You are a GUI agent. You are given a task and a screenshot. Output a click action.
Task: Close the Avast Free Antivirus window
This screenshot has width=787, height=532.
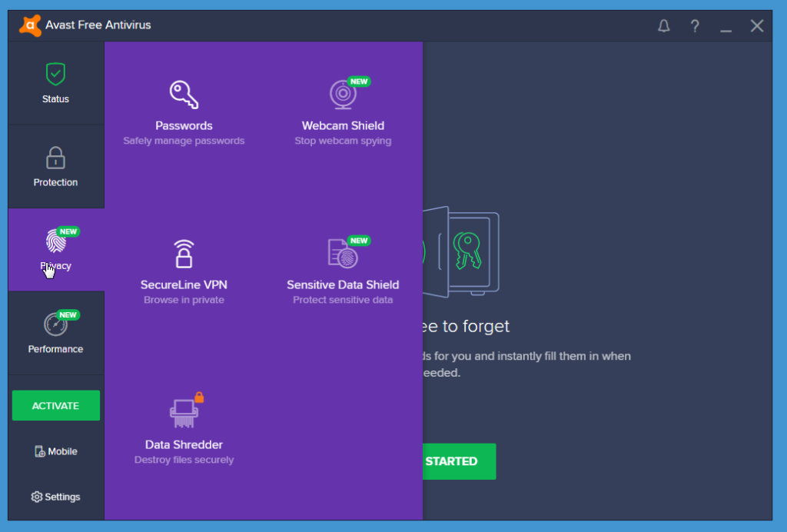coord(757,25)
